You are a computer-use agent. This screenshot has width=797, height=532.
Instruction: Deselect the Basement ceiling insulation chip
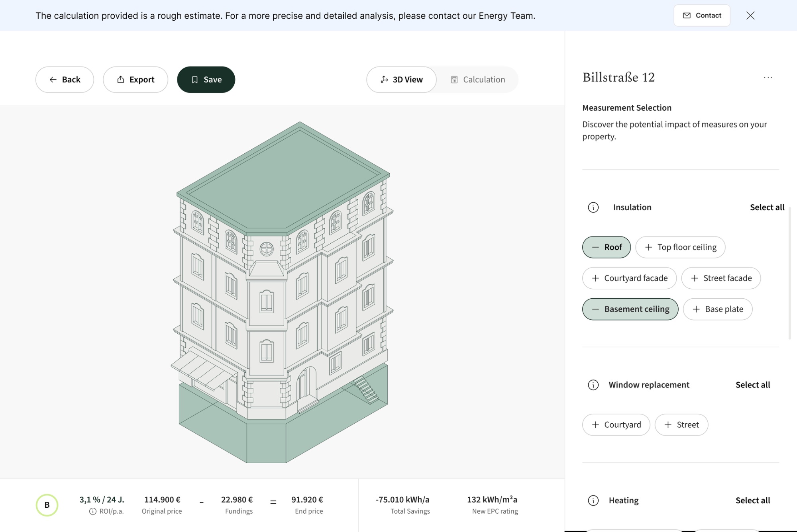pyautogui.click(x=630, y=309)
